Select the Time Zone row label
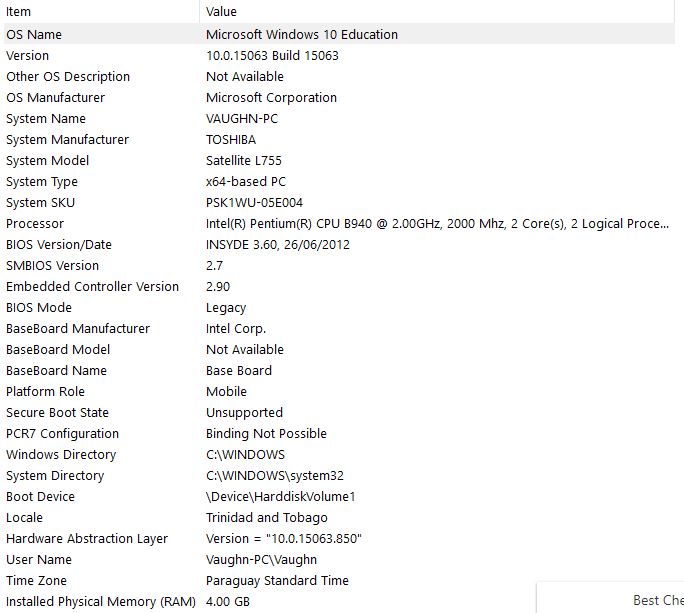Screen dimensions: 684x613 36,581
